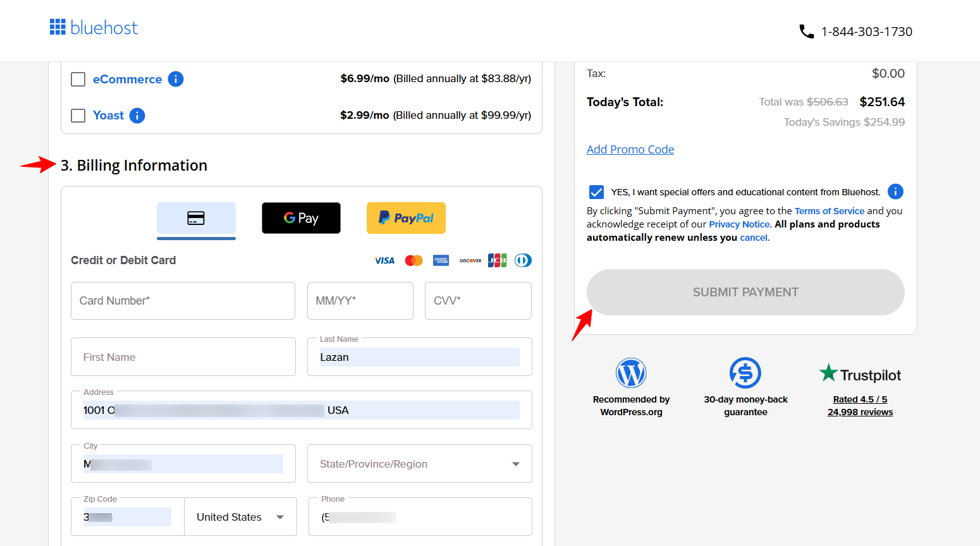Click Recommended by WordPress.org text
980x546 pixels.
pos(631,406)
